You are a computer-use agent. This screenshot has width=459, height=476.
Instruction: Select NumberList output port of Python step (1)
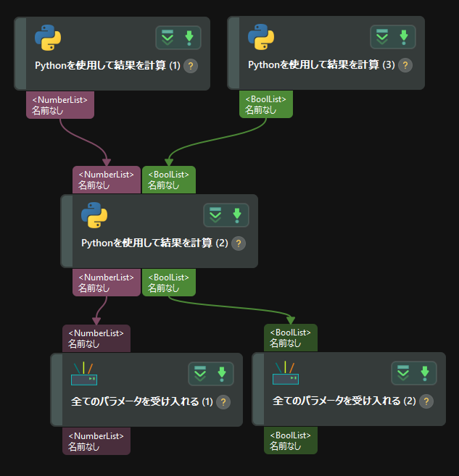(x=60, y=105)
